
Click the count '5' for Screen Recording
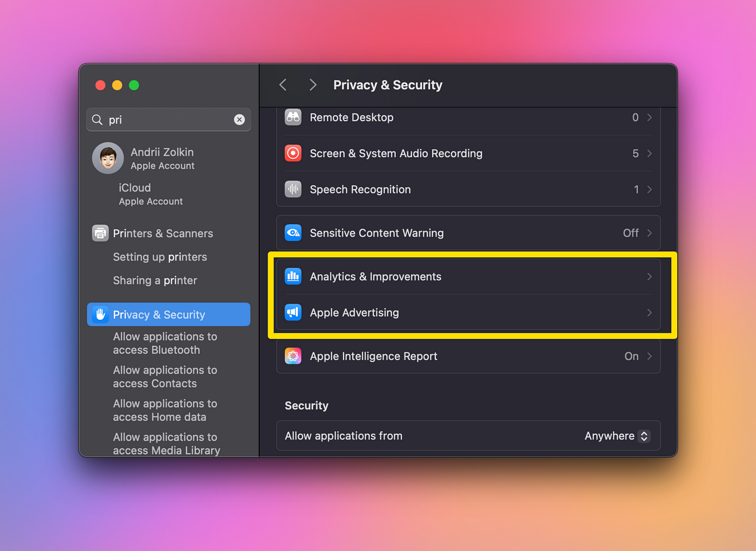[x=636, y=153]
